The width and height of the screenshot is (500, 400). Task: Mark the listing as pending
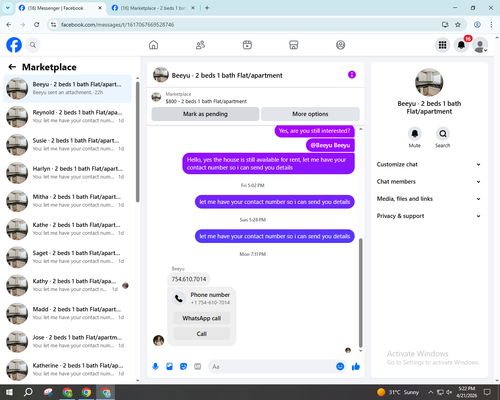coord(205,114)
